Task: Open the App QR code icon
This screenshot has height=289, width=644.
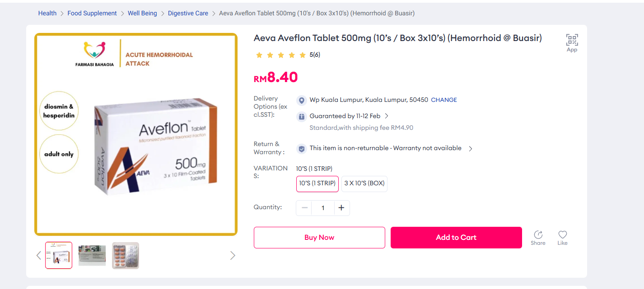Action: pyautogui.click(x=572, y=41)
